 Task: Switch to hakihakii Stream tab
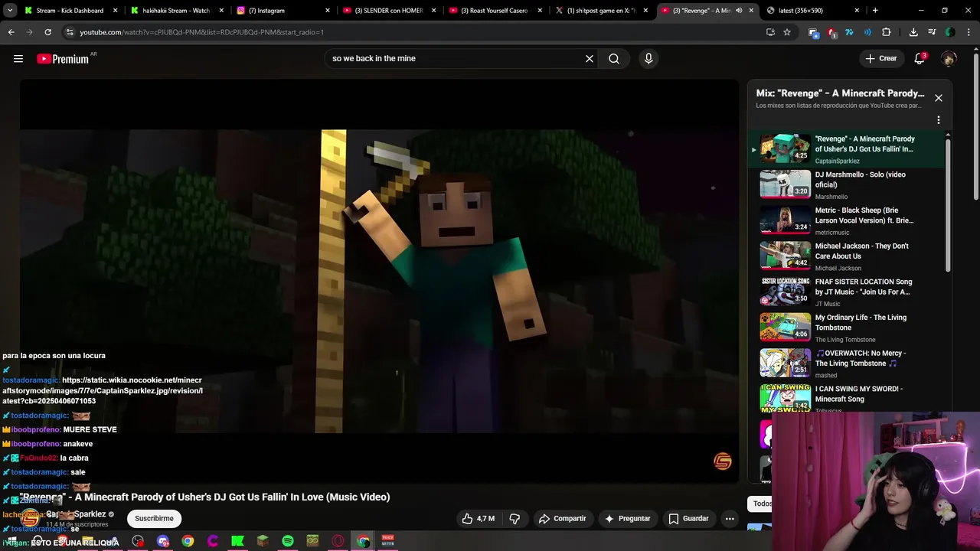point(176,11)
